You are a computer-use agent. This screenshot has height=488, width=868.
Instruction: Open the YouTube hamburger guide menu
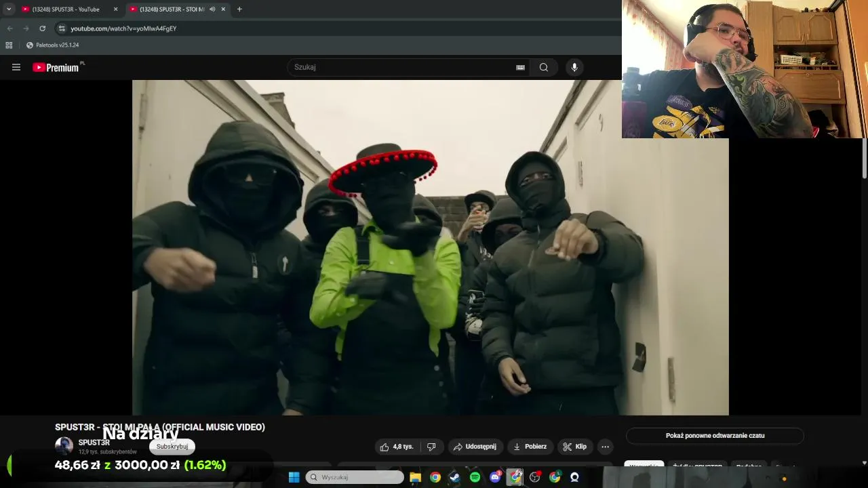point(16,67)
